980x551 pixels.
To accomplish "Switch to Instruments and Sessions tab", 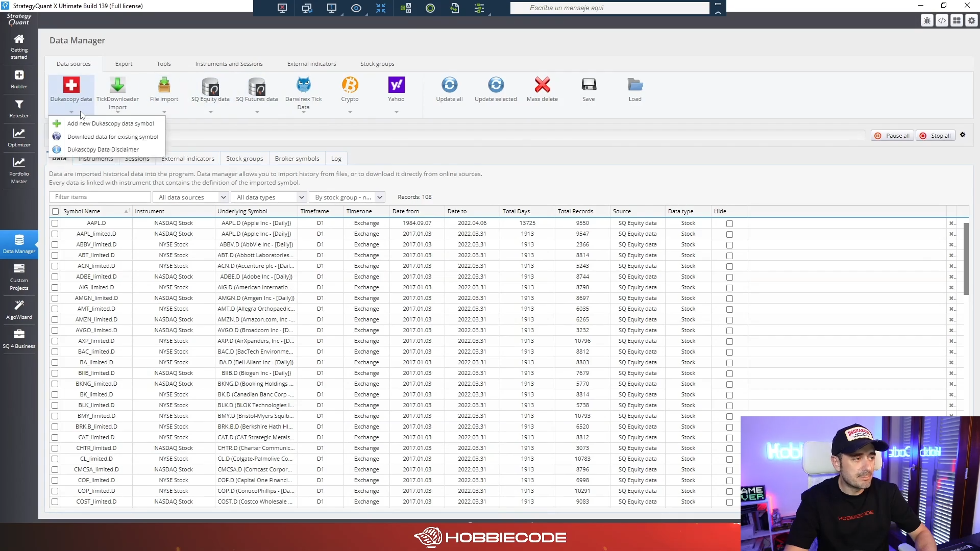I will pos(229,64).
